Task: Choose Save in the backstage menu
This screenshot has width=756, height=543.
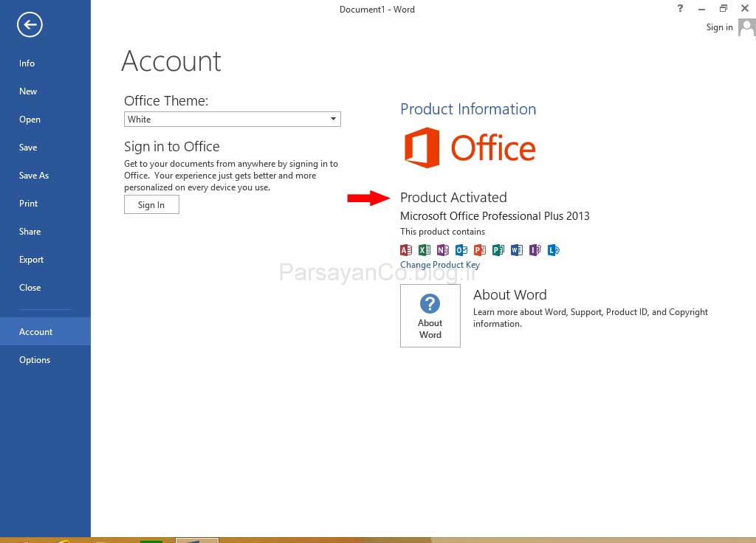Action: (x=45, y=148)
